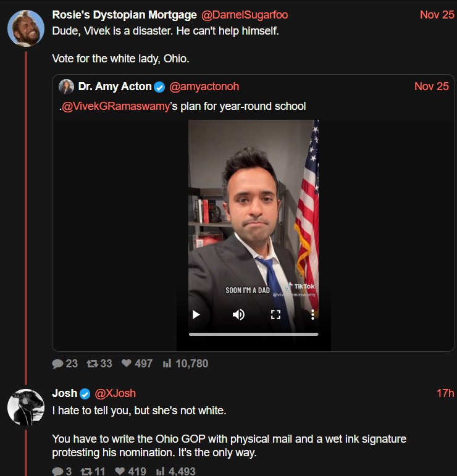Click Josh's profile avatar
This screenshot has height=476, width=457.
[x=25, y=407]
